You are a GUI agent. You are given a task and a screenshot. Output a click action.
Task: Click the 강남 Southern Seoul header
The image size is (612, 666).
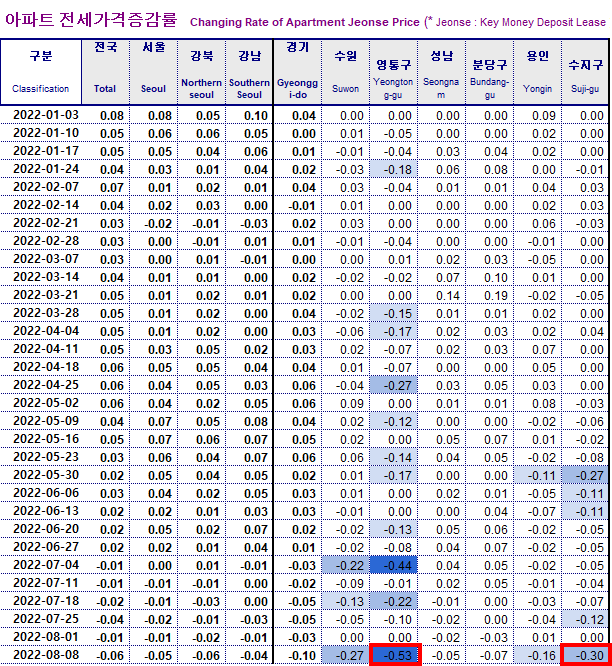(249, 72)
